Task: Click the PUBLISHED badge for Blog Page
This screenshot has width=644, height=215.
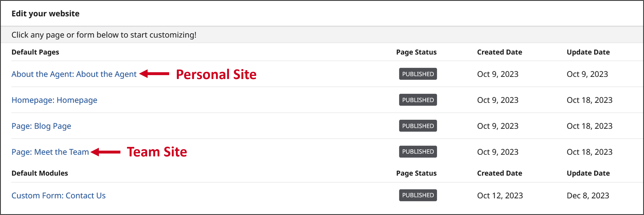Action: 417,126
